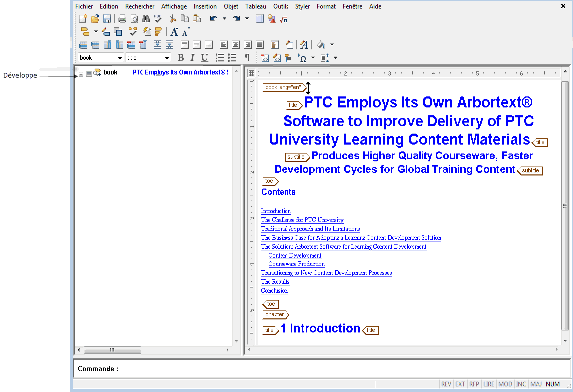Toggle the paragraph mark display
Screen dimensions: 573x392
(247, 58)
